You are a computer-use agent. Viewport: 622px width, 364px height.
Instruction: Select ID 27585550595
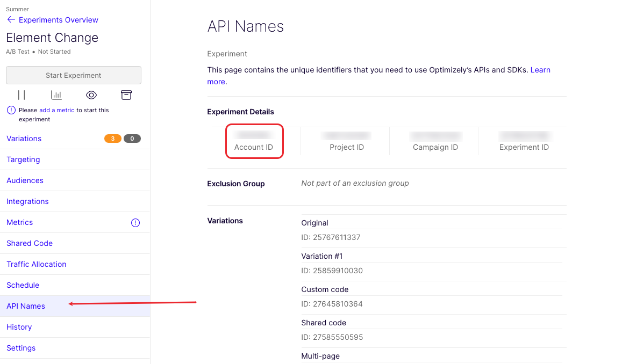tap(332, 338)
